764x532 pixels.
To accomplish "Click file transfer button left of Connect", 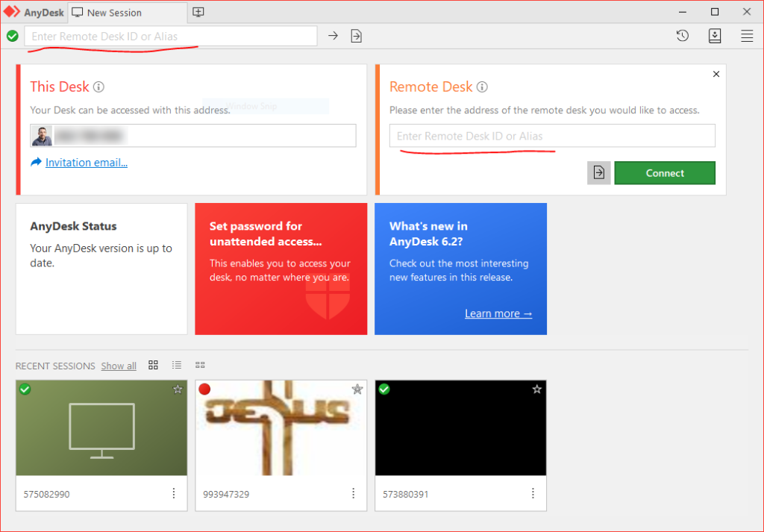I will 598,173.
